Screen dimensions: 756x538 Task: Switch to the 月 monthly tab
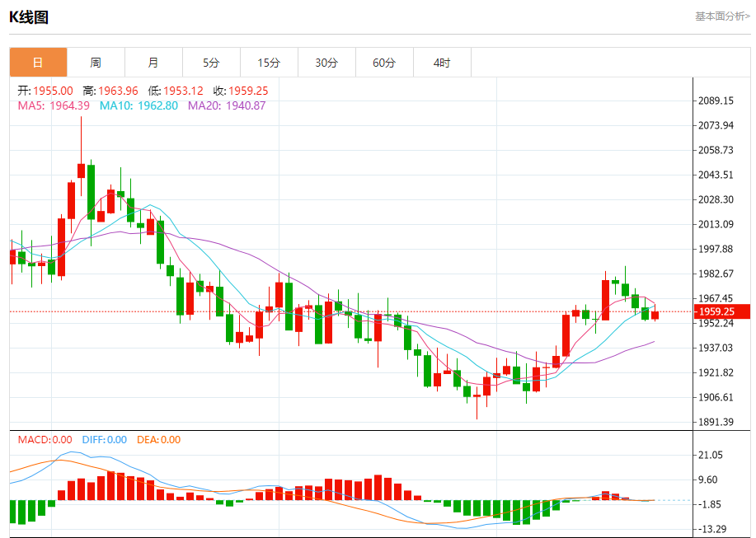153,62
